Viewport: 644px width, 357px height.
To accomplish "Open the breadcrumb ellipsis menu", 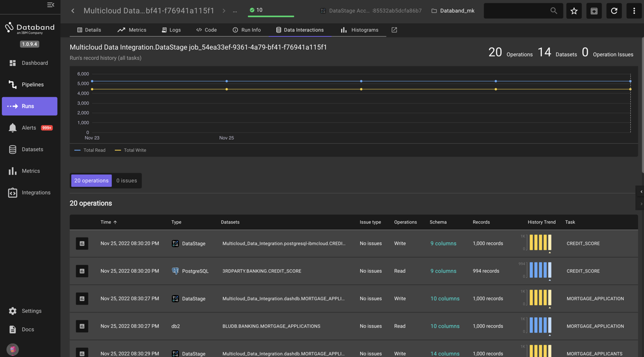I will (x=235, y=11).
